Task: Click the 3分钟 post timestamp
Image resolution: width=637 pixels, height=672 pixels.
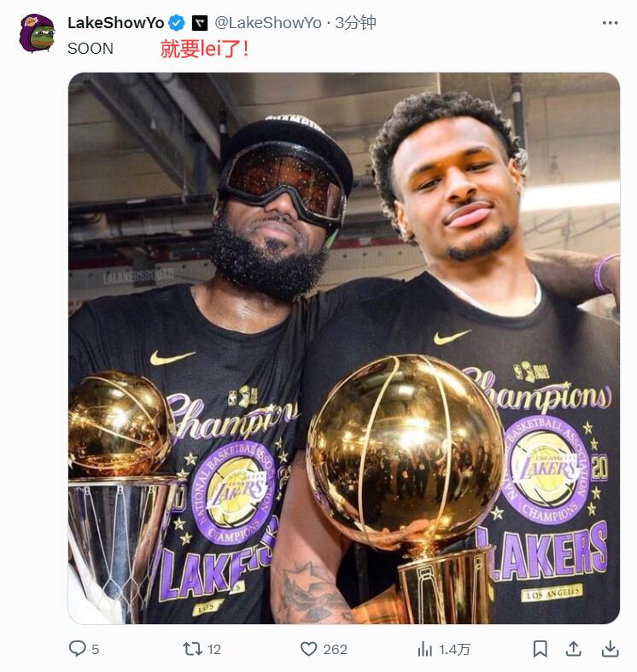Action: tap(355, 23)
